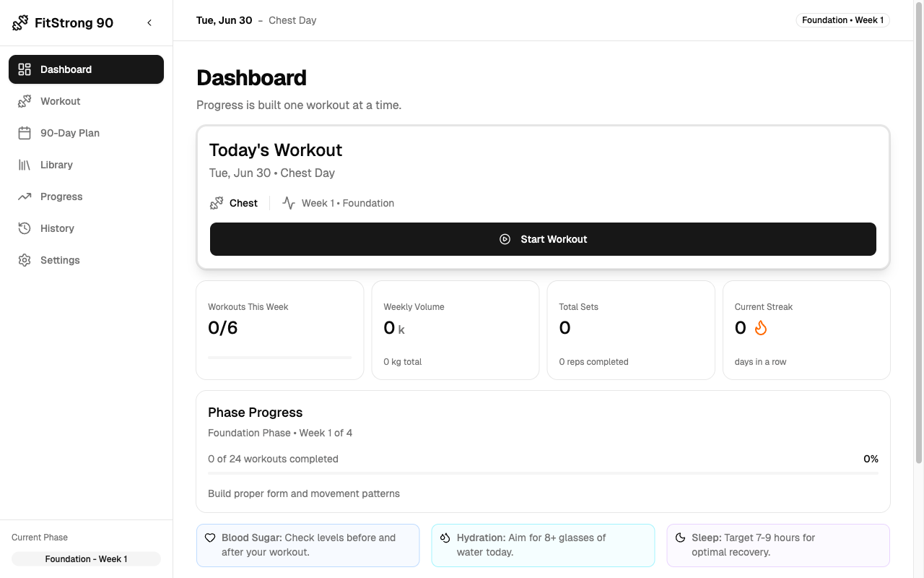Click the Dashboard grid icon in sidebar

[25, 69]
